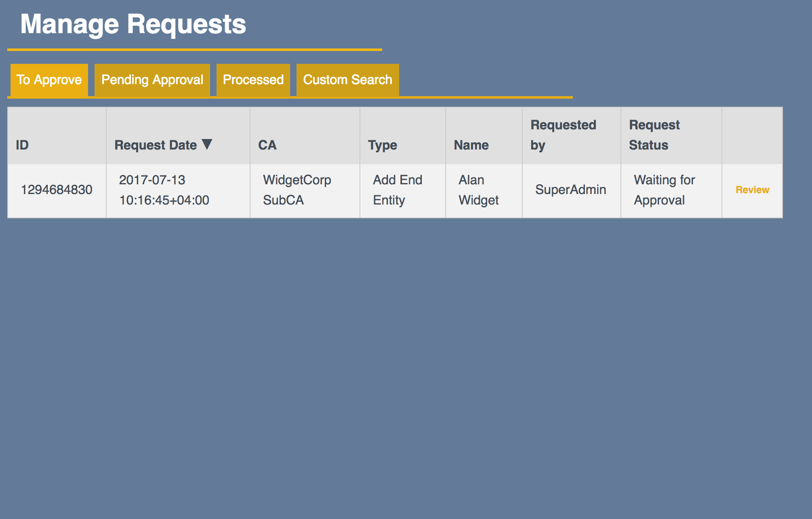Click the SuperAdmin requester cell
This screenshot has width=812, height=519.
[x=570, y=190]
